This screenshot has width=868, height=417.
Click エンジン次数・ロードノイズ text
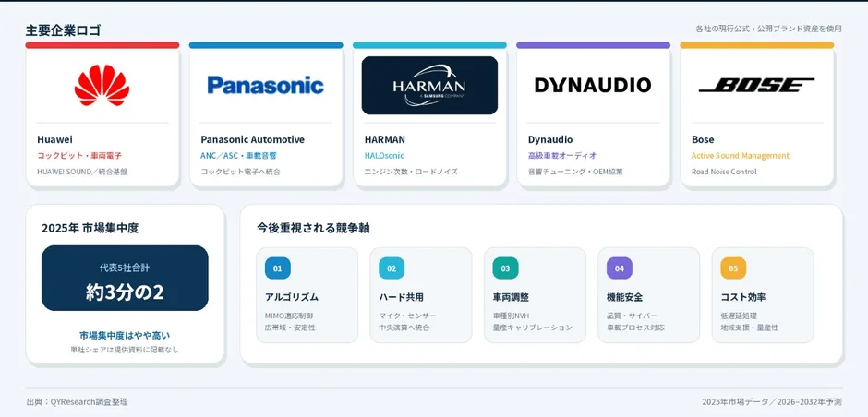click(411, 172)
